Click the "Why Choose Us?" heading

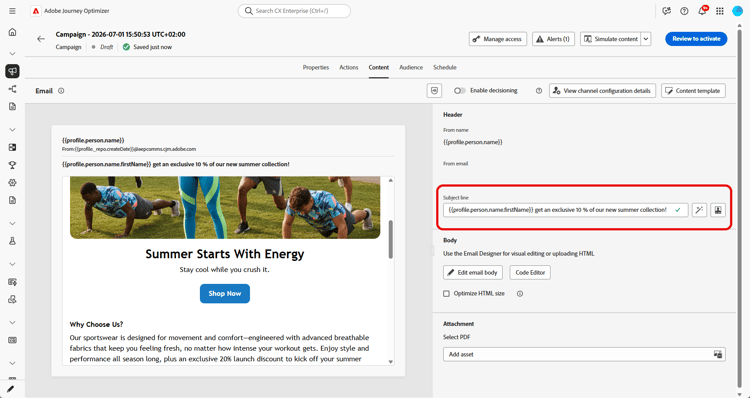(x=96, y=324)
